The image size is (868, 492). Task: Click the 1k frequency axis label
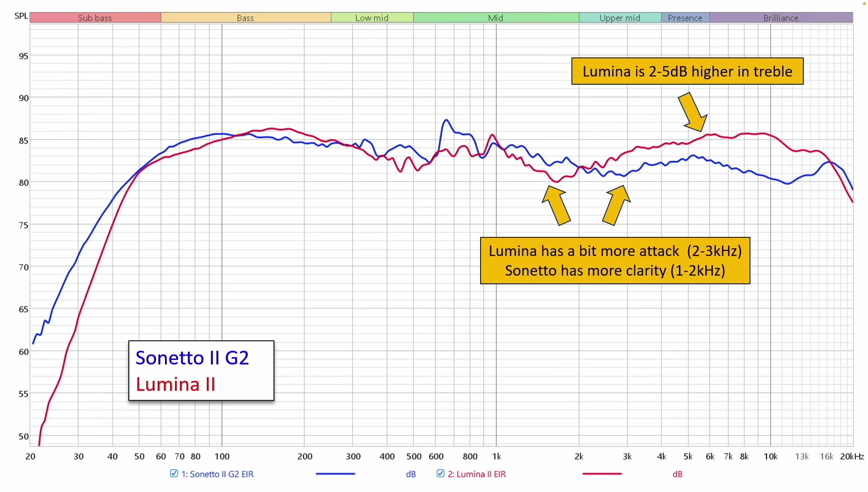496,456
